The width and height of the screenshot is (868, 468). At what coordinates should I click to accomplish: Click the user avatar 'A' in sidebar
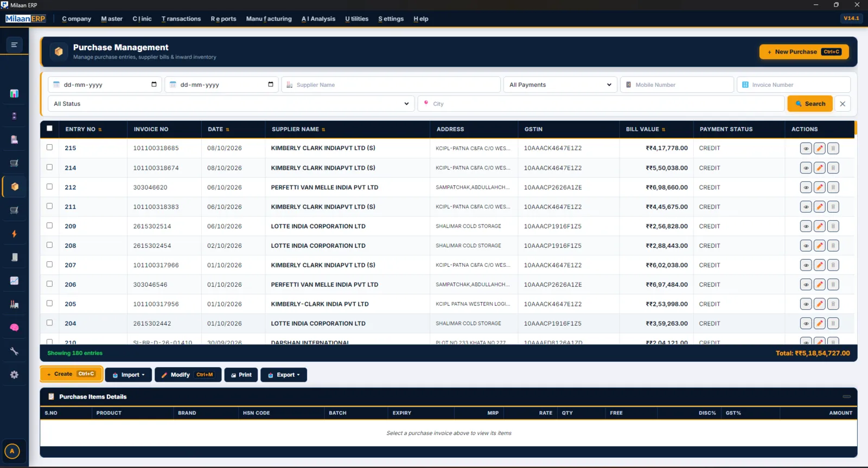[12, 451]
